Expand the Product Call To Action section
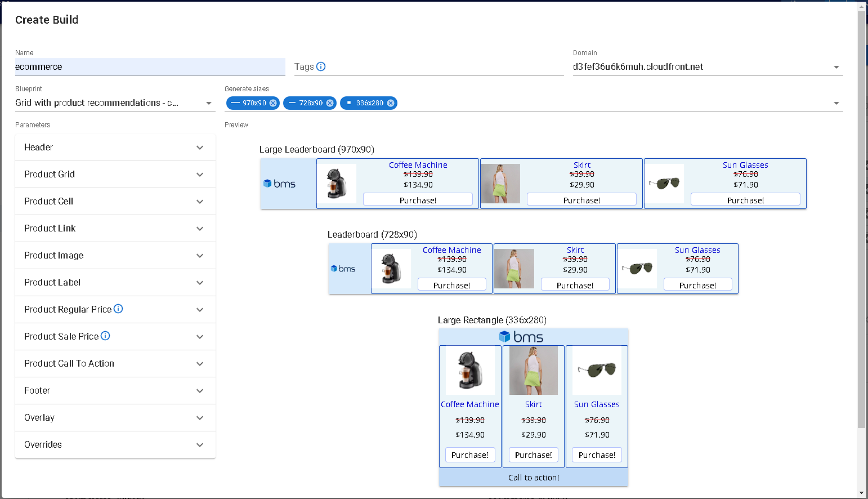Image resolution: width=868 pixels, height=499 pixels. (x=200, y=364)
